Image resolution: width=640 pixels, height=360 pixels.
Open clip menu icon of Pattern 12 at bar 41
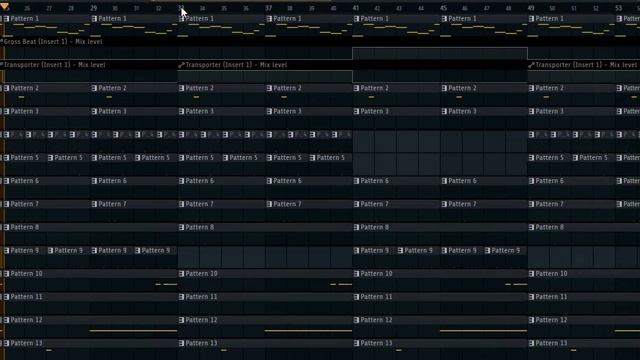coord(357,320)
